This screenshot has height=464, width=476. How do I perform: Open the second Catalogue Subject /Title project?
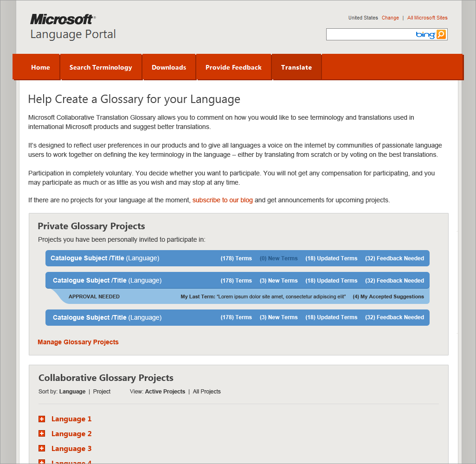point(107,280)
